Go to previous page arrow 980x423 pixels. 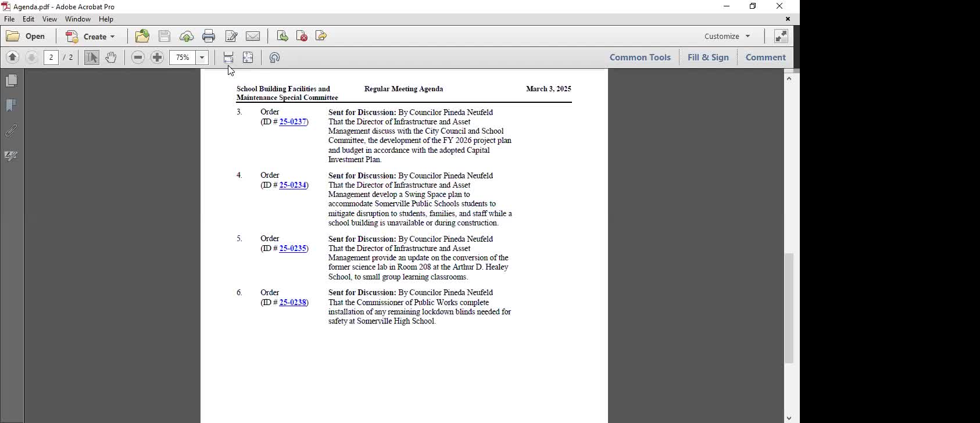13,57
